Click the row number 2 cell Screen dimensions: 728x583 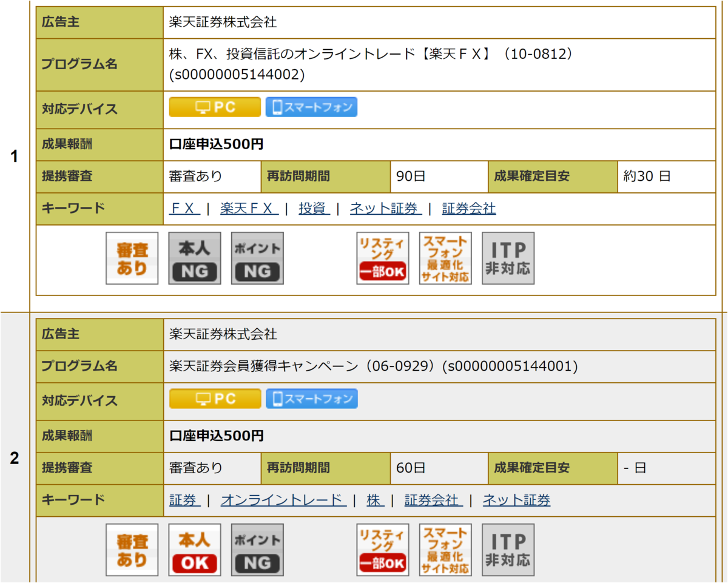tap(15, 459)
